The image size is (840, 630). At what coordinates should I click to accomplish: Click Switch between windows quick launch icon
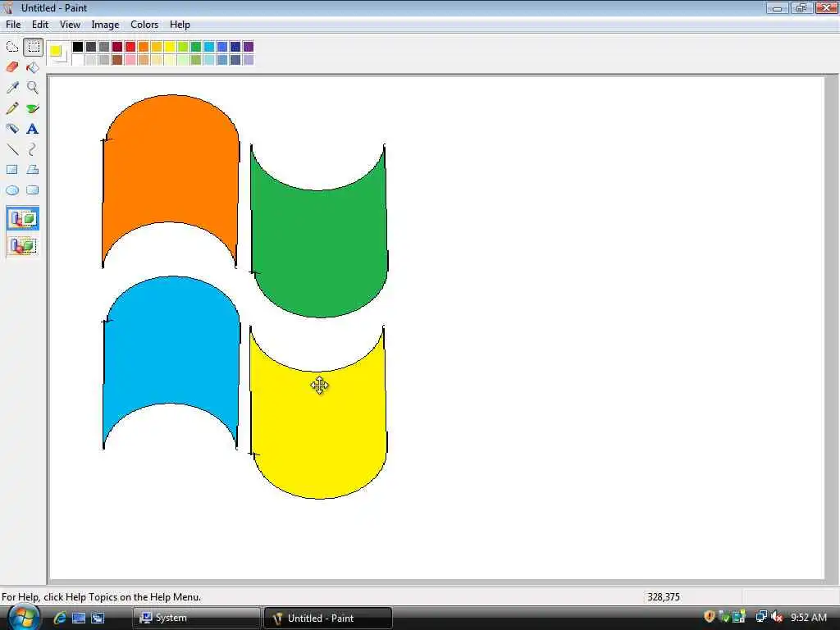[98, 618]
